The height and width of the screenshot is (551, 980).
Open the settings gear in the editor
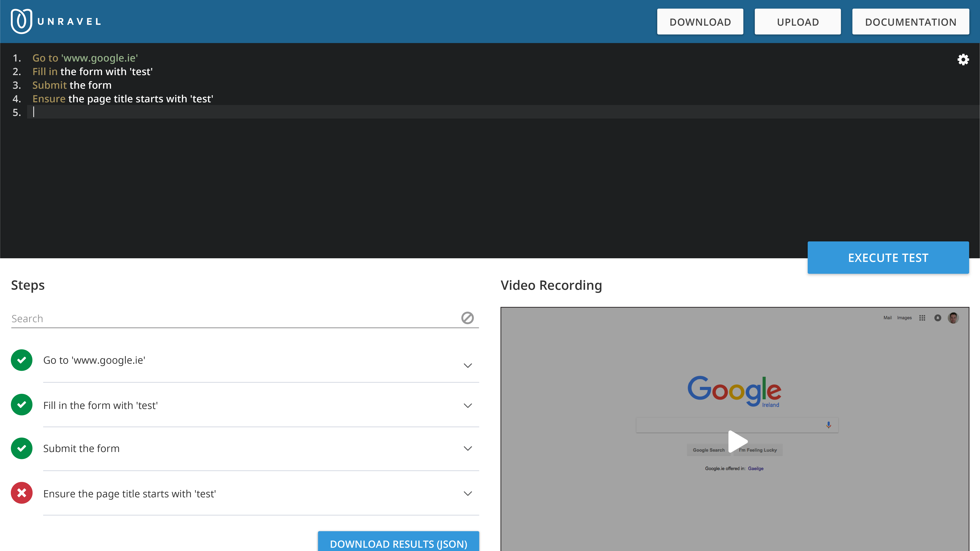[x=963, y=59]
